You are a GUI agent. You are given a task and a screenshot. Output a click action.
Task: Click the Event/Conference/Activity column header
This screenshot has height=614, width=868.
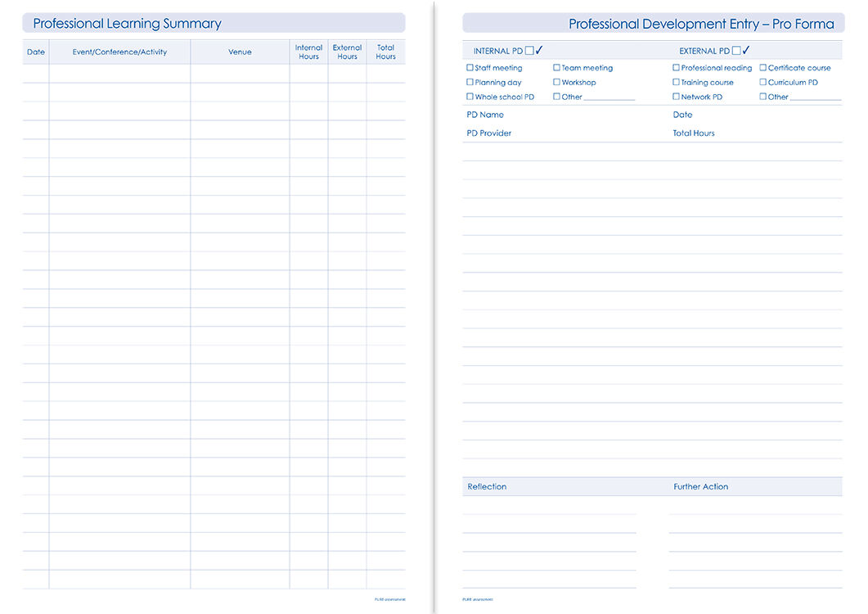click(119, 52)
